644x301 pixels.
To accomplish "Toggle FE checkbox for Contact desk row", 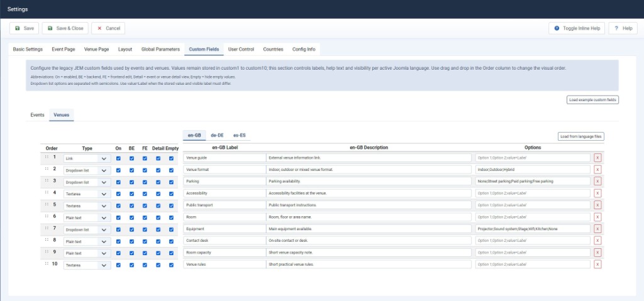I will tap(145, 241).
